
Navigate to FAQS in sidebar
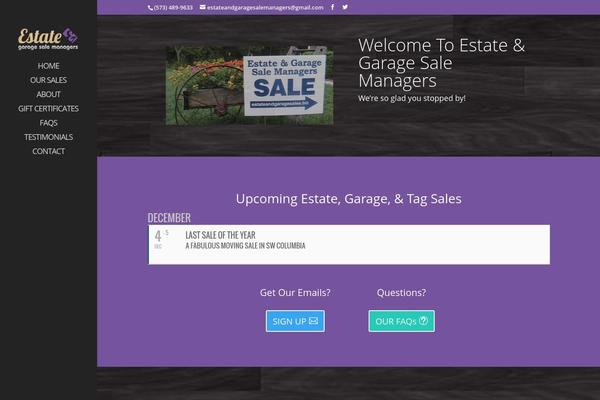point(48,123)
